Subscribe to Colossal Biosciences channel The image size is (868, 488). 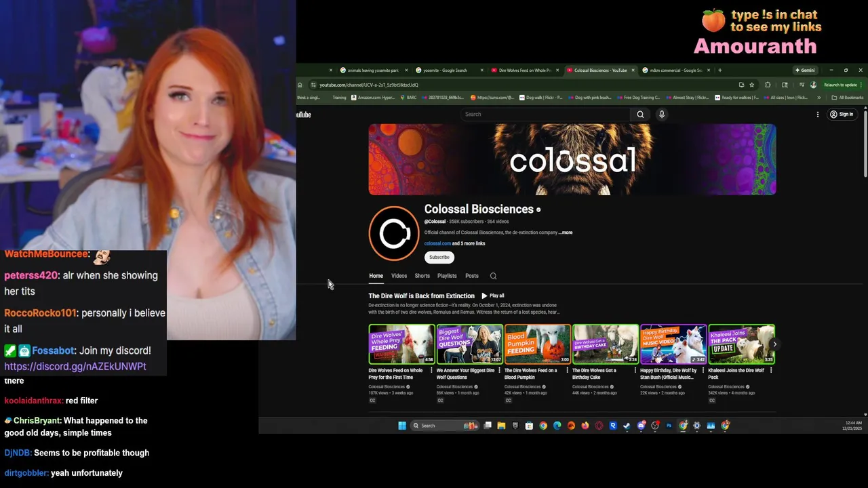click(x=439, y=257)
